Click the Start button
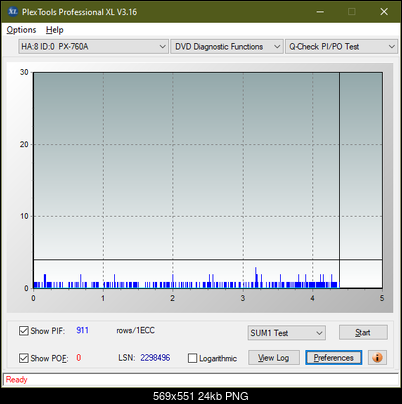The image size is (402, 404). [x=363, y=332]
